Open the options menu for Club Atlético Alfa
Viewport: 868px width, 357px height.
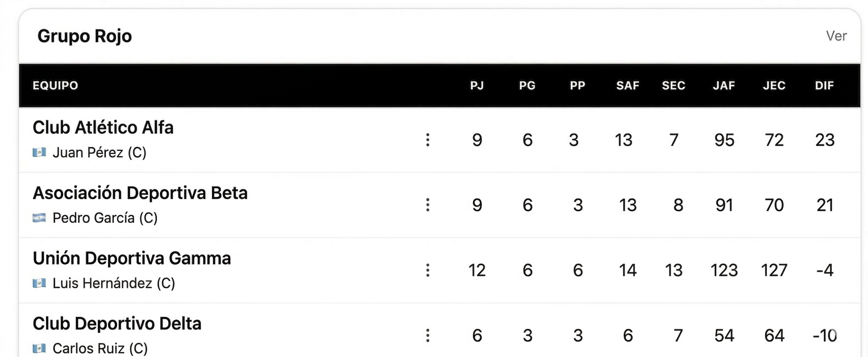tap(427, 140)
